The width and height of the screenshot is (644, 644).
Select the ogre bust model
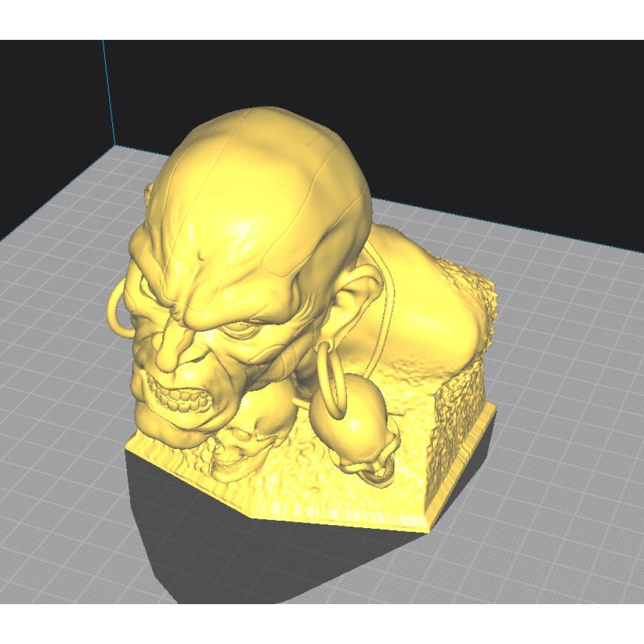258,276
